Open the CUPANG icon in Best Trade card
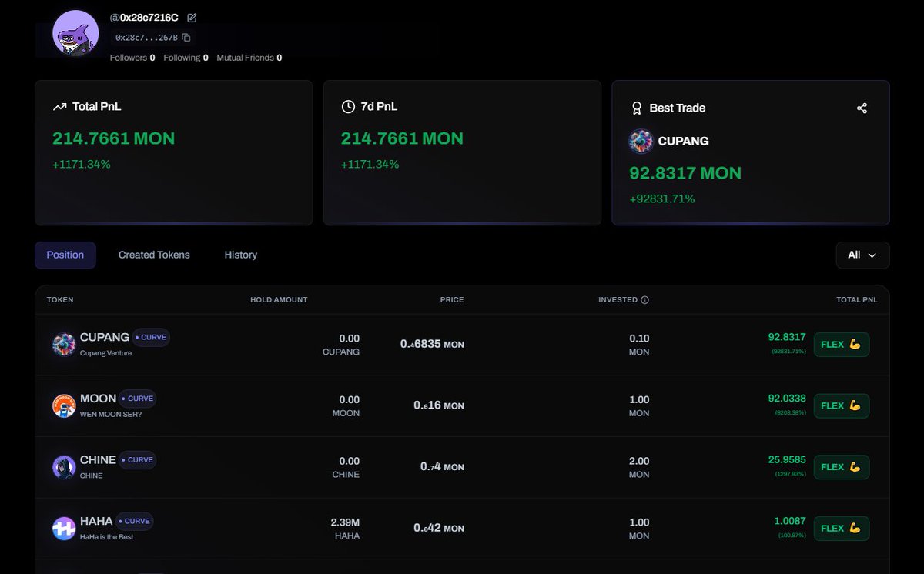 coord(641,141)
